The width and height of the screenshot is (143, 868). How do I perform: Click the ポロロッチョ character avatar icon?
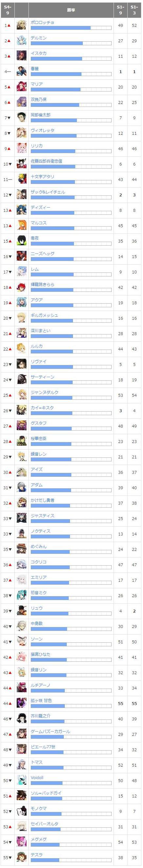click(x=22, y=25)
